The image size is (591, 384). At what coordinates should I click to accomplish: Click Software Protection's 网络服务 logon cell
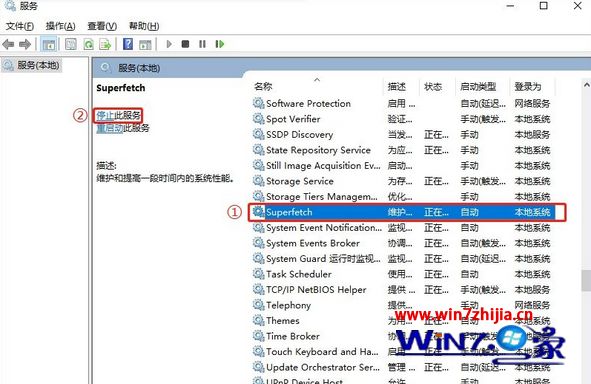point(532,103)
